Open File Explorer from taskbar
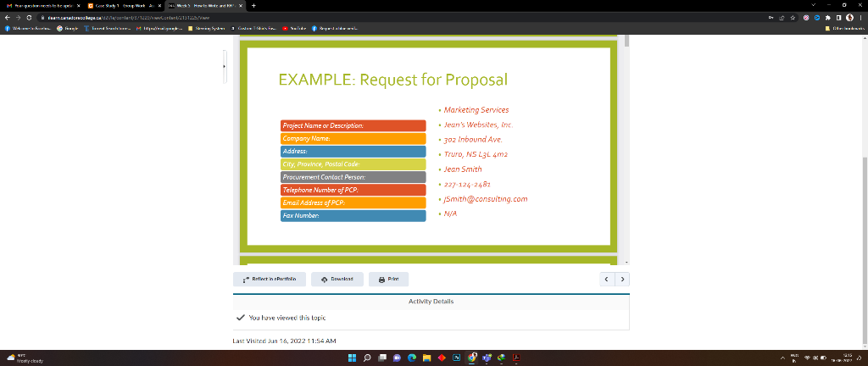This screenshot has width=868, height=366. (x=427, y=358)
